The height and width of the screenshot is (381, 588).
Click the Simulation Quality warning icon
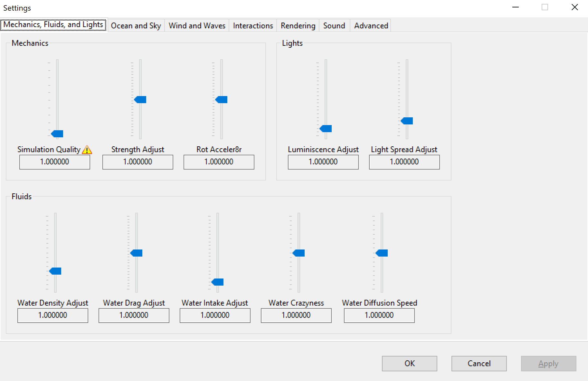pos(87,150)
